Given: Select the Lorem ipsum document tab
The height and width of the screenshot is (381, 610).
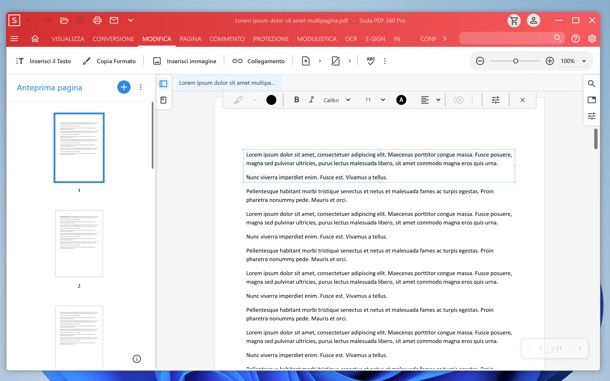Looking at the screenshot, I should (227, 83).
